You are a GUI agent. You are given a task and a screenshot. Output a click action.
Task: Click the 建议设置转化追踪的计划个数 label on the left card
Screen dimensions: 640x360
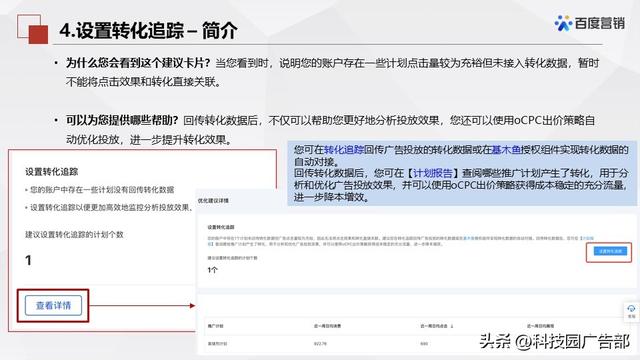74,234
